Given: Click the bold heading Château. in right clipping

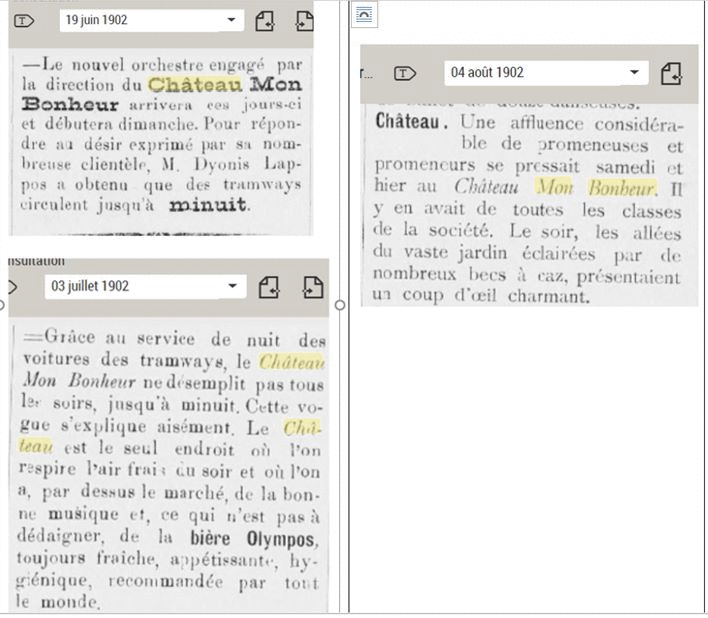Looking at the screenshot, I should click(411, 121).
